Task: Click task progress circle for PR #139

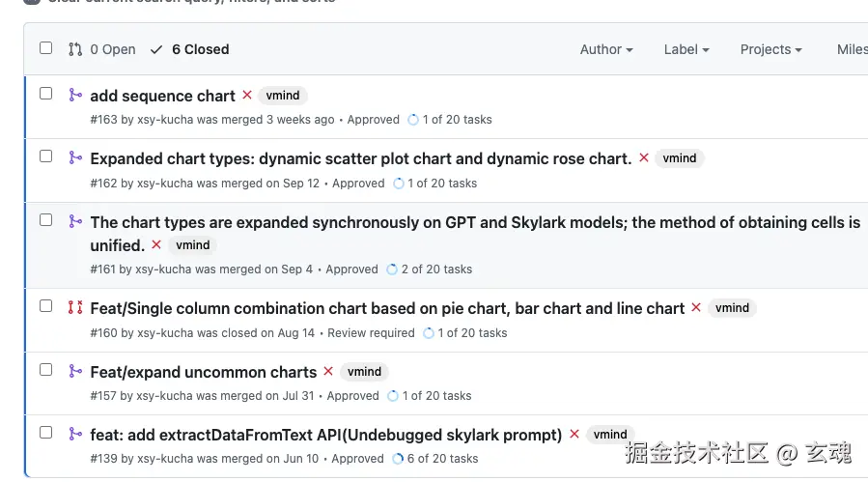Action: click(398, 459)
